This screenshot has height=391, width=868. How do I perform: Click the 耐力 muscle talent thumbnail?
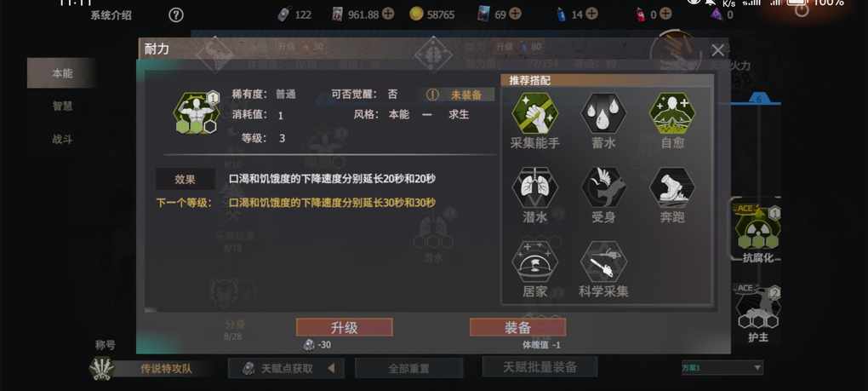click(197, 113)
